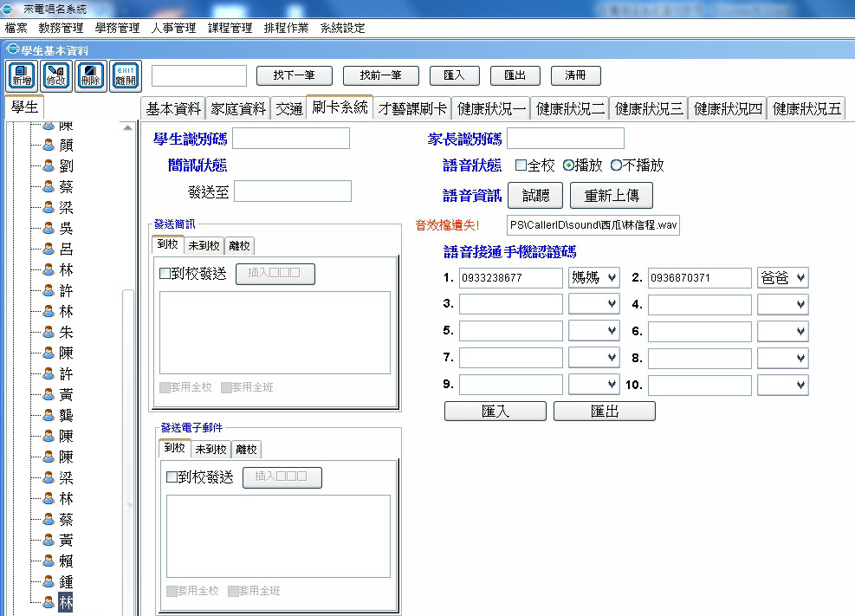Click the 離開 (exit) toolbar icon
855x616 pixels.
(x=126, y=75)
